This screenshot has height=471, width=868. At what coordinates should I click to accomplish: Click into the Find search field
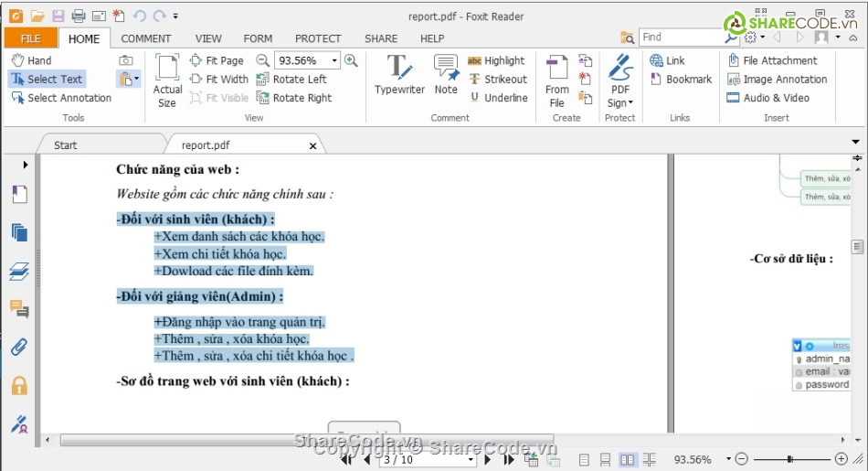pyautogui.click(x=681, y=37)
